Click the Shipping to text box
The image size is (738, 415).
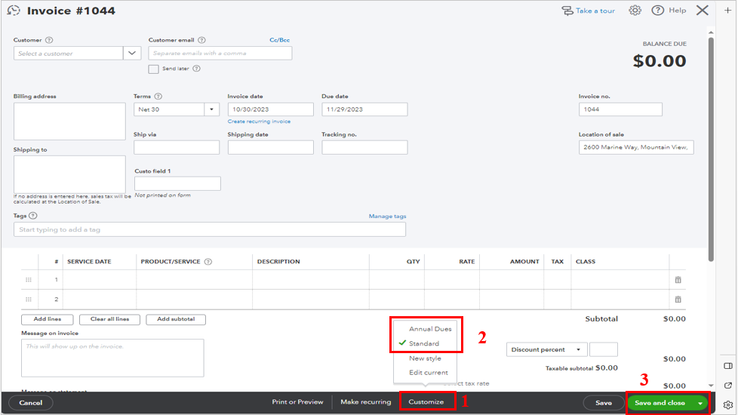70,174
